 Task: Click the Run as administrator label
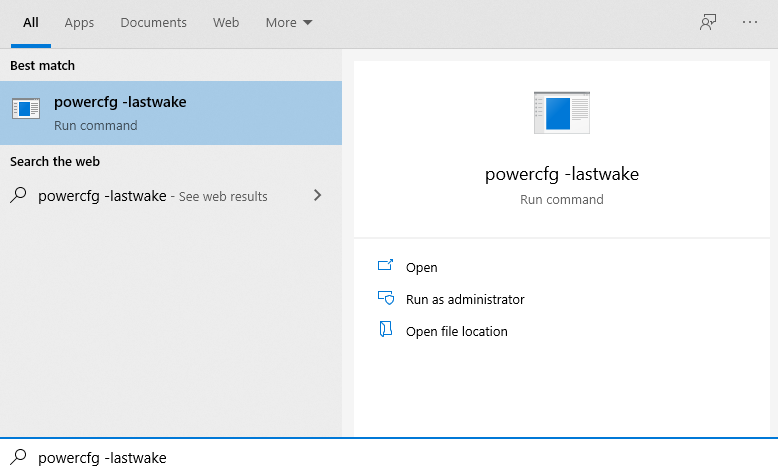465,299
